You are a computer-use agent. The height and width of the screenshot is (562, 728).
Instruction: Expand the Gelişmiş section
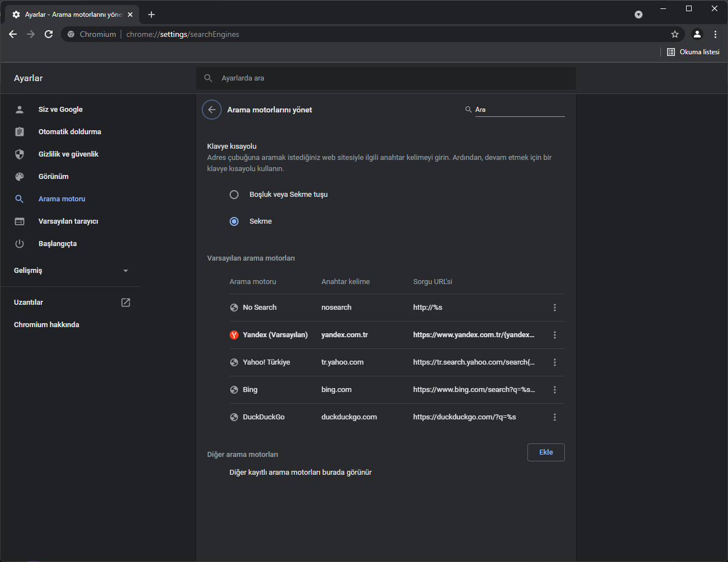click(71, 271)
